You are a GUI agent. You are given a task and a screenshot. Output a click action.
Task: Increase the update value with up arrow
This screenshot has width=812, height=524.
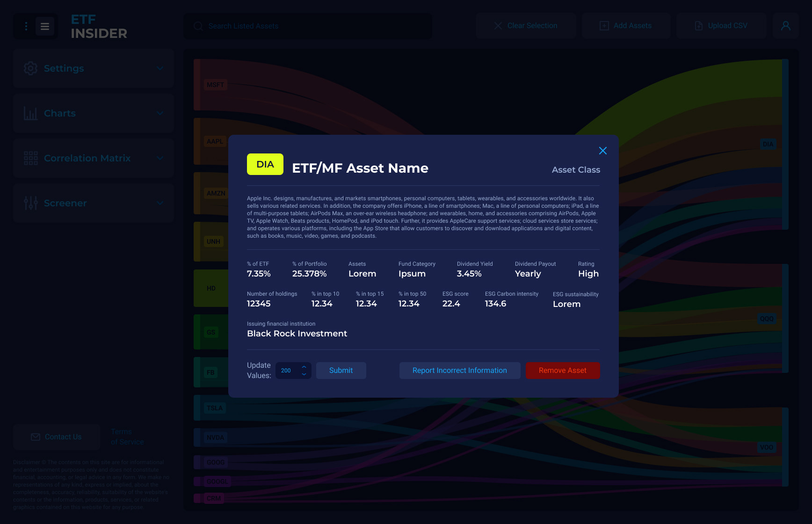pos(304,367)
